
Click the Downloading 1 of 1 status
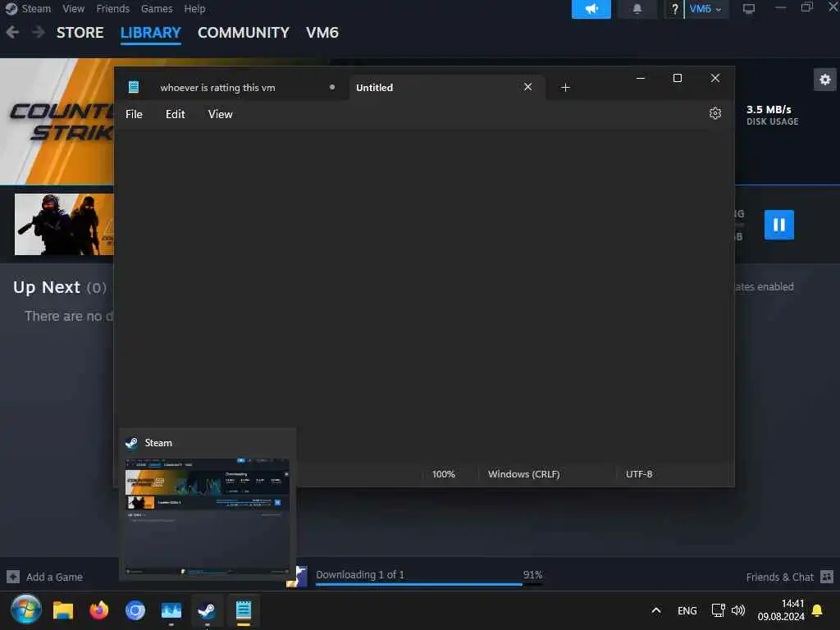click(360, 575)
